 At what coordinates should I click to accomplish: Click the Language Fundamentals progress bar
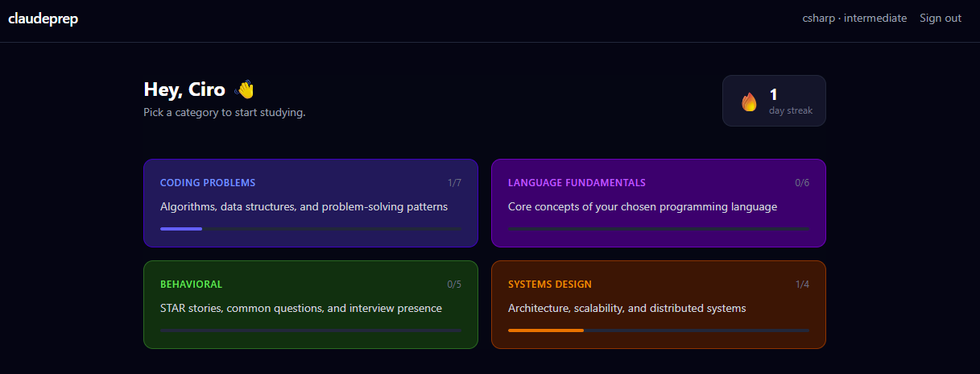pyautogui.click(x=658, y=229)
